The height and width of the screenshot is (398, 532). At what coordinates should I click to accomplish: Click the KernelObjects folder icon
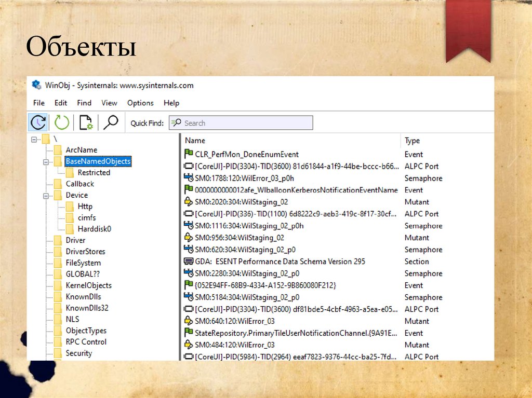point(58,285)
